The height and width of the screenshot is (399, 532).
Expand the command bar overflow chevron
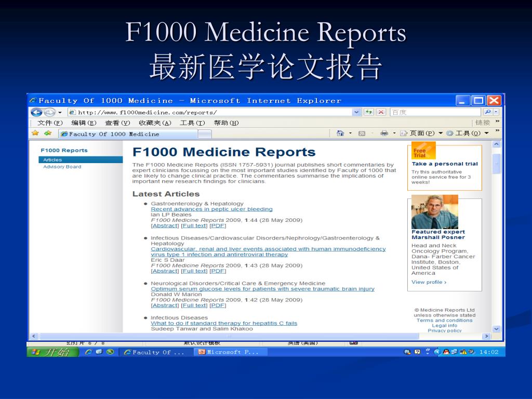(497, 130)
